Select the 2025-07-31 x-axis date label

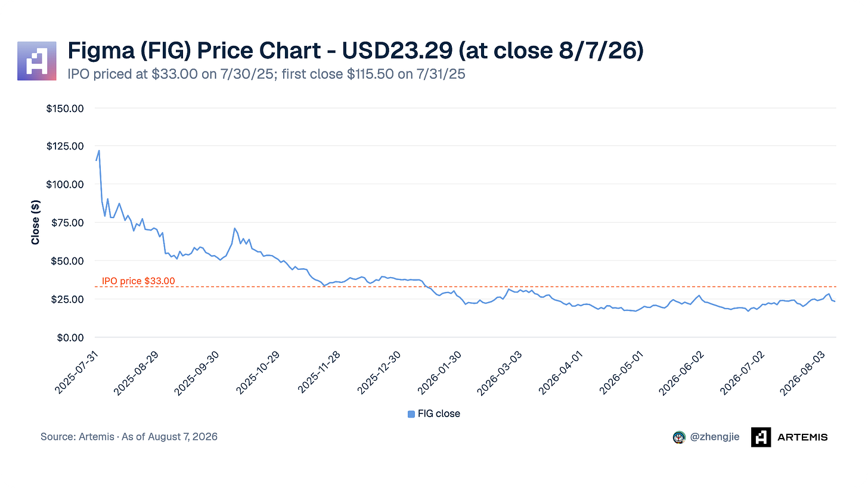(75, 371)
